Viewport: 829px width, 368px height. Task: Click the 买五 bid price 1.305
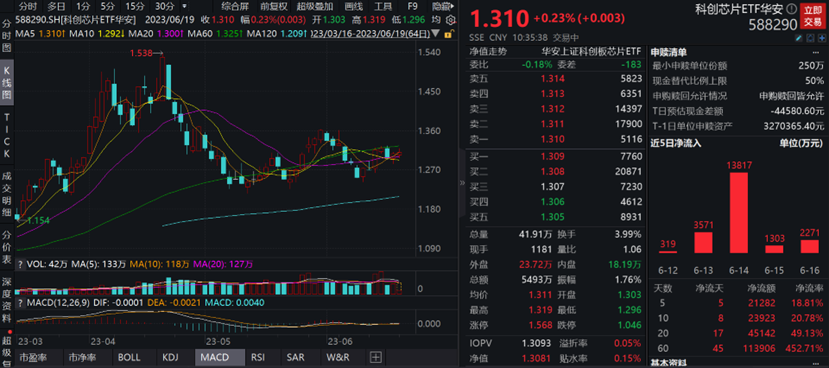552,217
